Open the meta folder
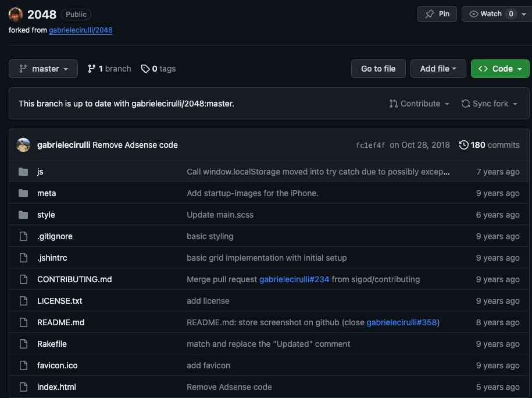This screenshot has height=398, width=532. click(x=47, y=193)
